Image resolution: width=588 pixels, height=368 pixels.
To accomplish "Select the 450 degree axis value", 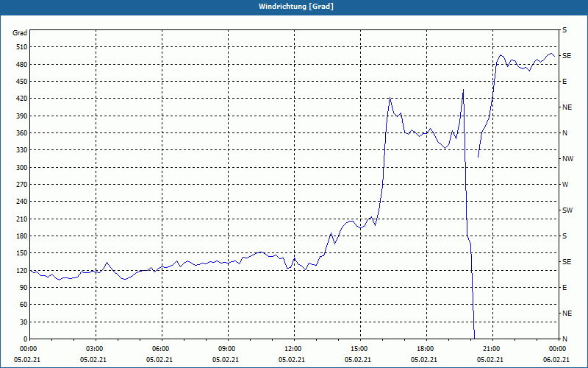I will [x=22, y=82].
